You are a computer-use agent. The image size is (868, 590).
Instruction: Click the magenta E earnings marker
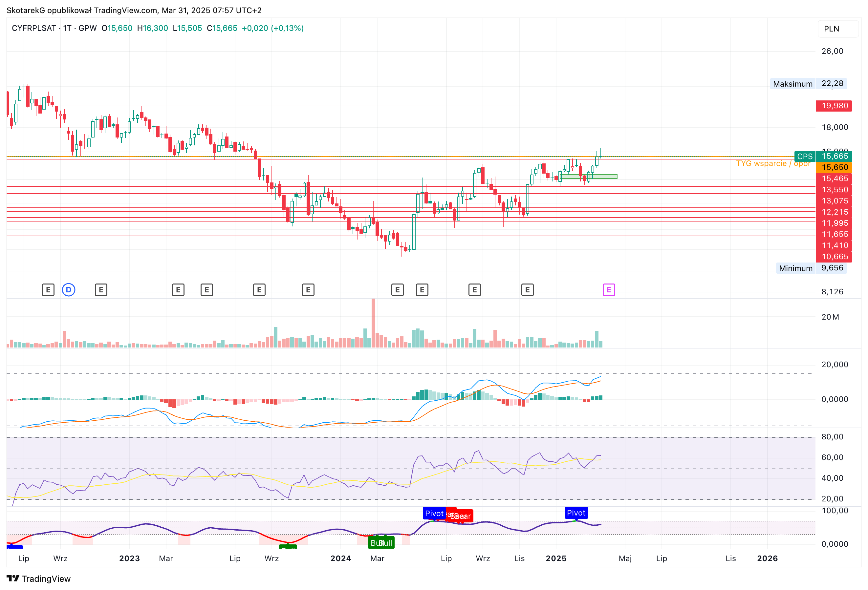609,290
